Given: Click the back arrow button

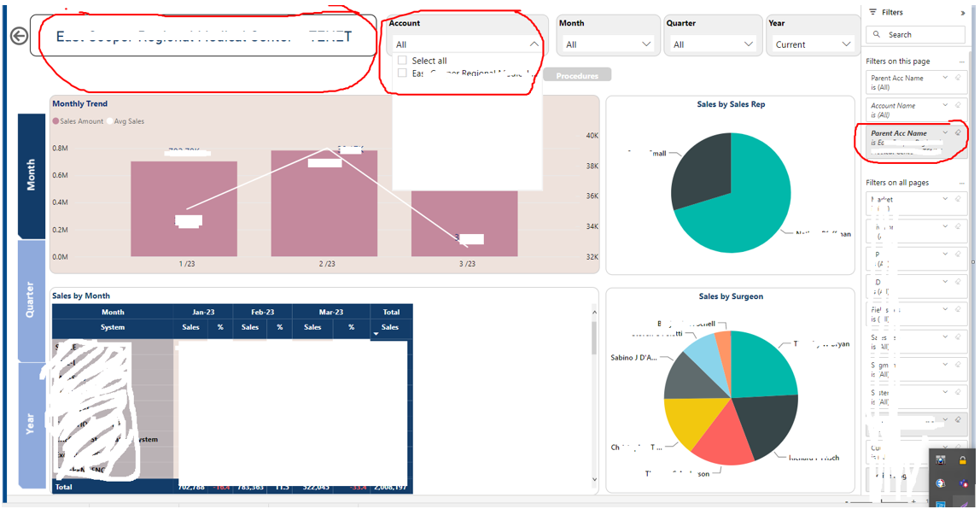Looking at the screenshot, I should 19,36.
